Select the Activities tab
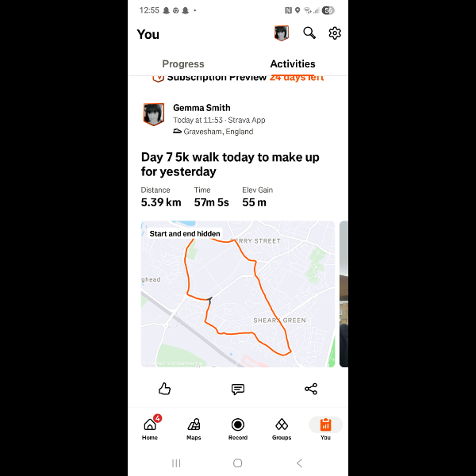This screenshot has height=476, width=476. pyautogui.click(x=293, y=63)
